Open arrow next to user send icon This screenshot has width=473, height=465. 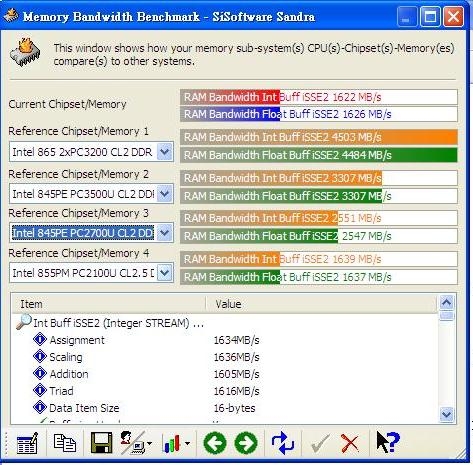[x=149, y=443]
